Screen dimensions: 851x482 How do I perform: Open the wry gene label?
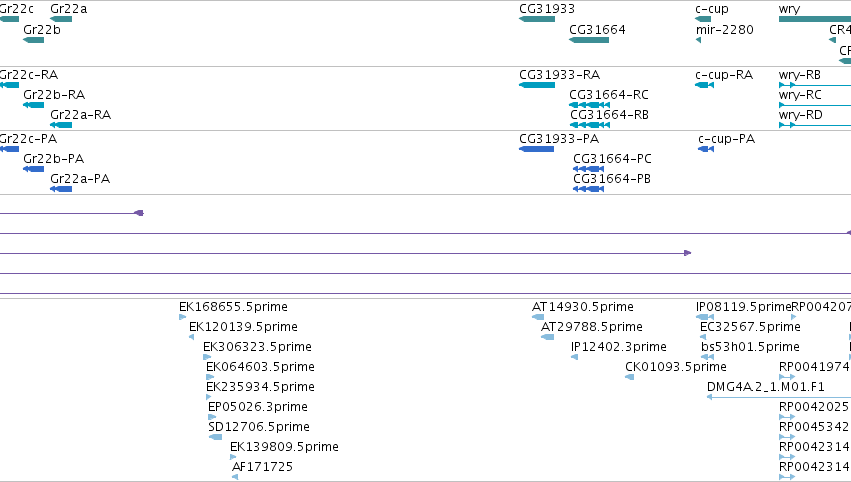coord(789,9)
